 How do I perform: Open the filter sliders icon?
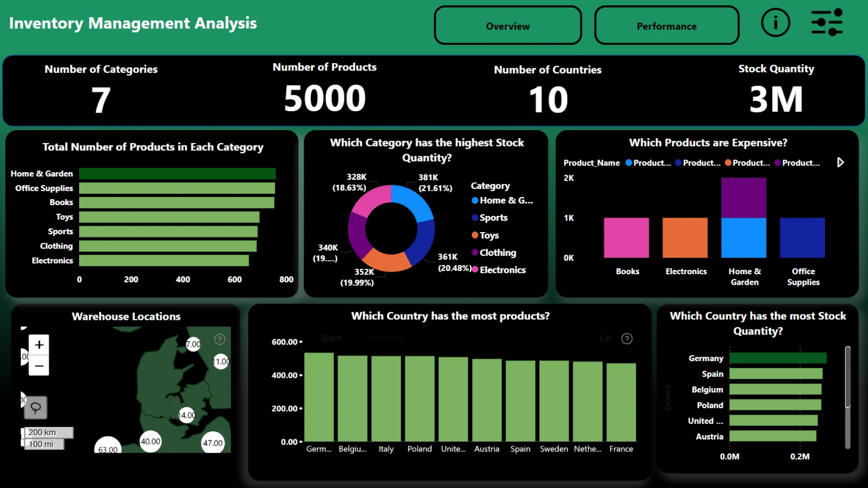coord(826,23)
